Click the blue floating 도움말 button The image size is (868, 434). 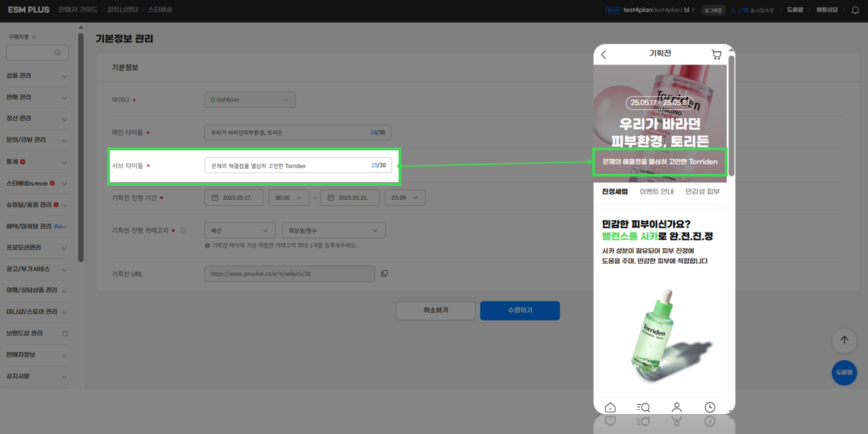(x=844, y=372)
